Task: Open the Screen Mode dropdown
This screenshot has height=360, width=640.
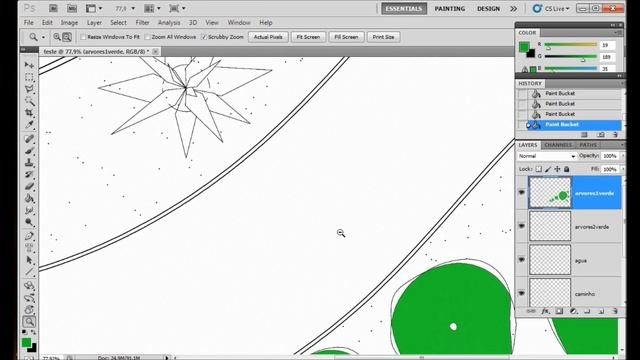Action: (x=177, y=8)
